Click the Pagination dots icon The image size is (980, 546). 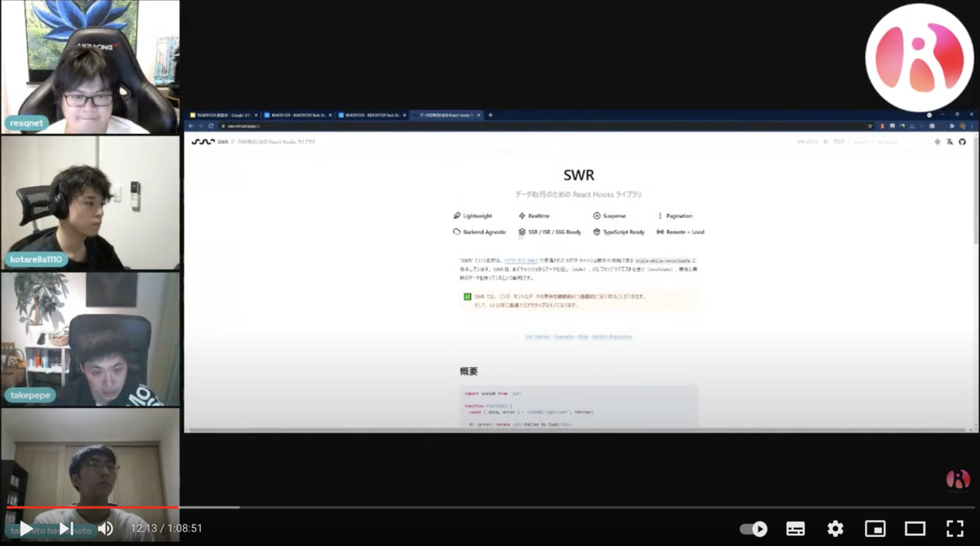point(660,216)
